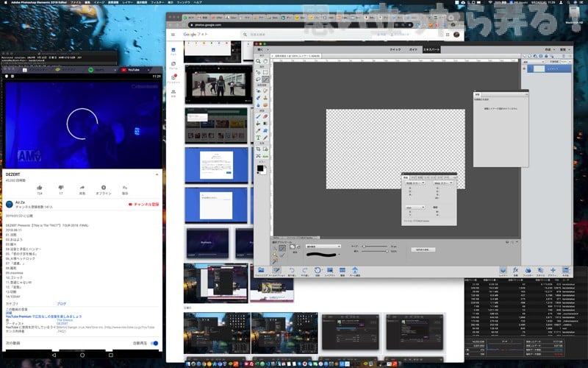Select the Type (T) tool
This screenshot has height=368, width=588.
click(259, 138)
